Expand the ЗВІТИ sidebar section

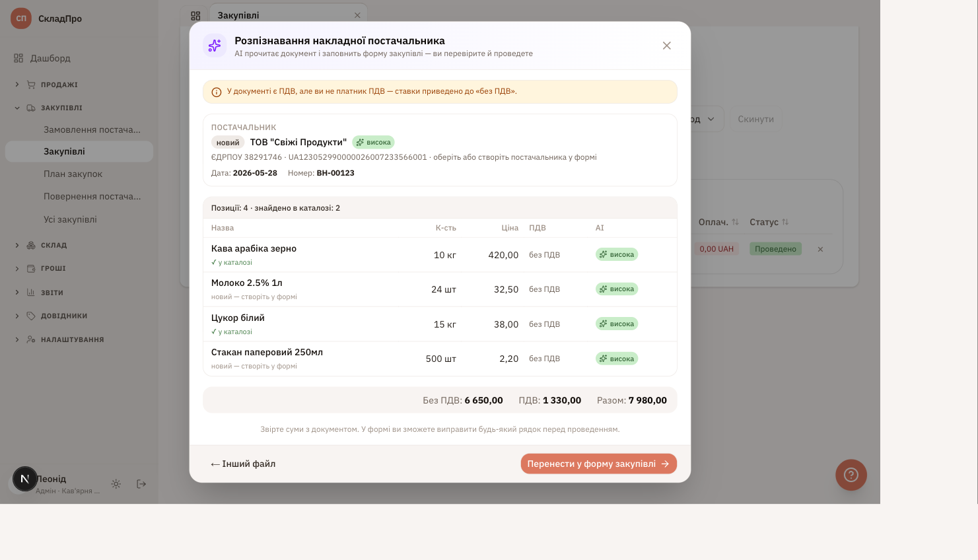79,293
